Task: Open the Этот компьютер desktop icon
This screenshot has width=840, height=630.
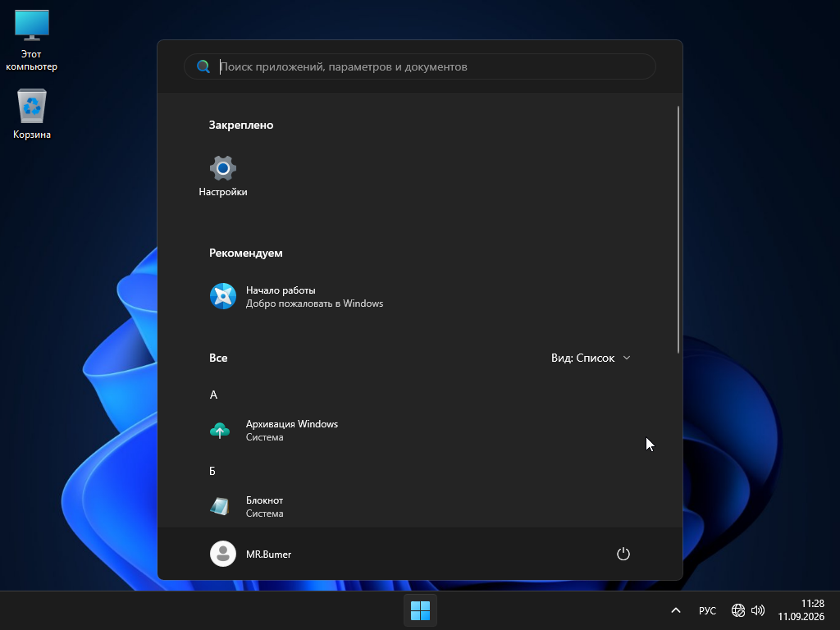Action: pos(32,40)
